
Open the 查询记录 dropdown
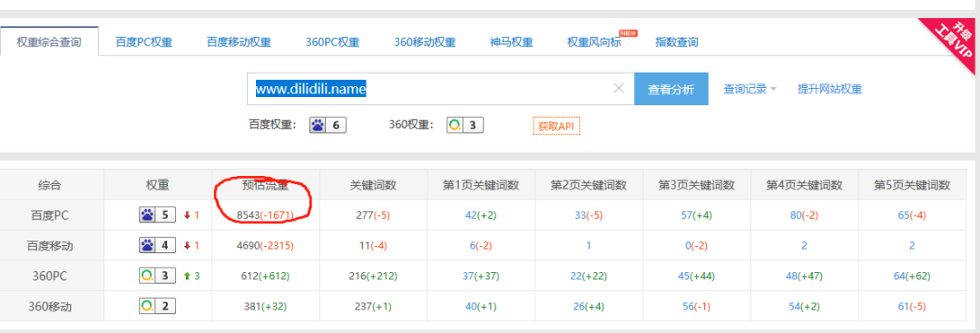point(750,89)
